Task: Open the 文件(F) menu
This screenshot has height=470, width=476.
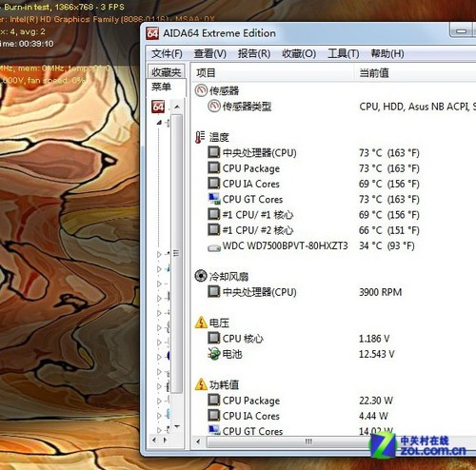Action: click(167, 53)
